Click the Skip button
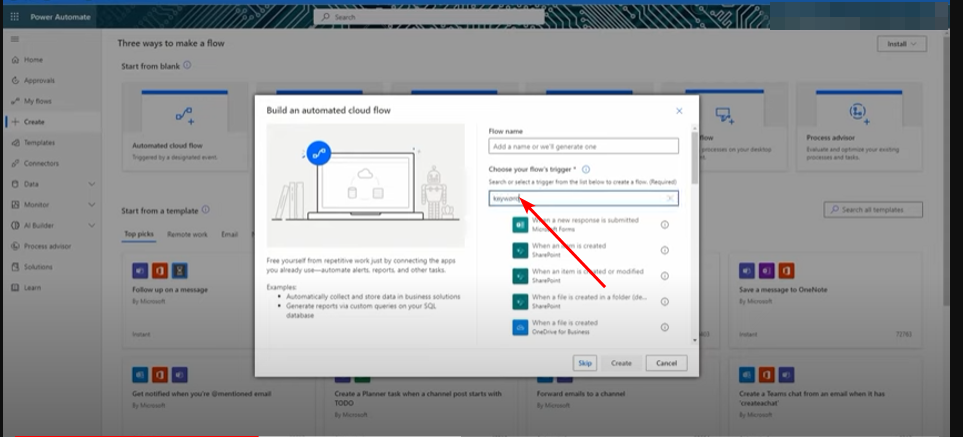Screen dimensions: 963x437 (x=585, y=363)
